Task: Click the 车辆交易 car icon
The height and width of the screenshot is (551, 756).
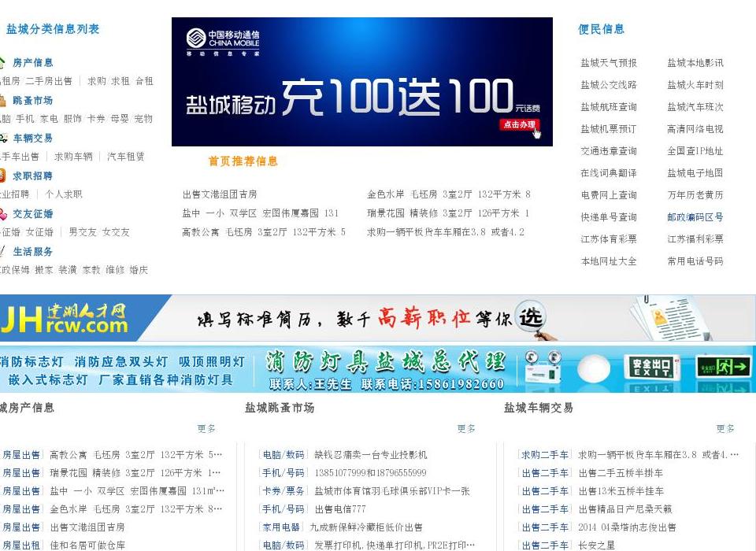Action: [x=3, y=139]
